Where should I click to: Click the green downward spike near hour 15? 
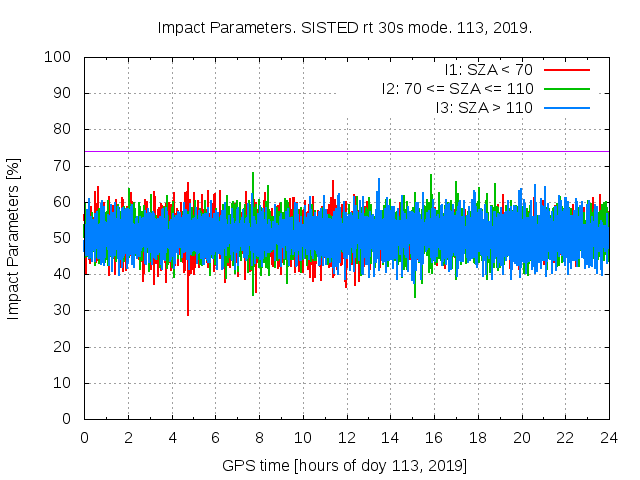pos(415,292)
